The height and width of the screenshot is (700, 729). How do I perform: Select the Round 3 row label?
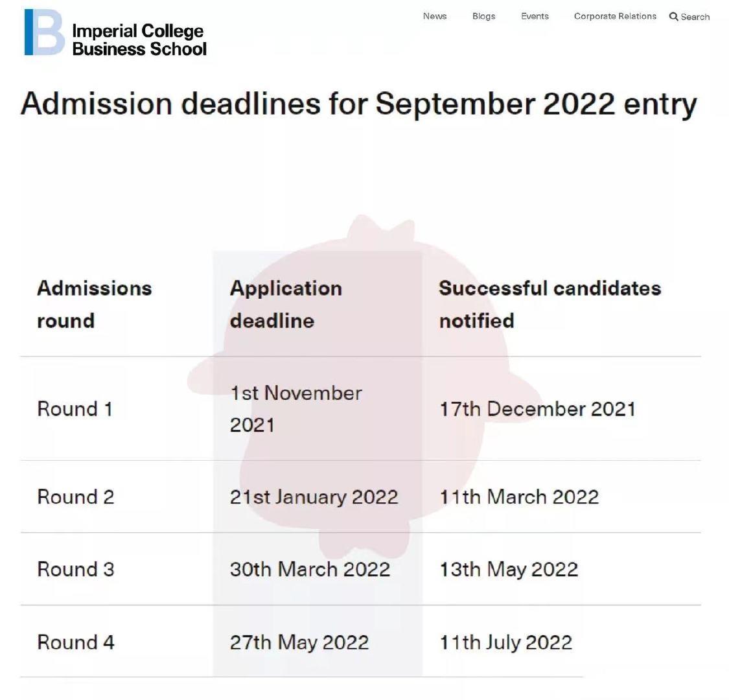point(75,569)
